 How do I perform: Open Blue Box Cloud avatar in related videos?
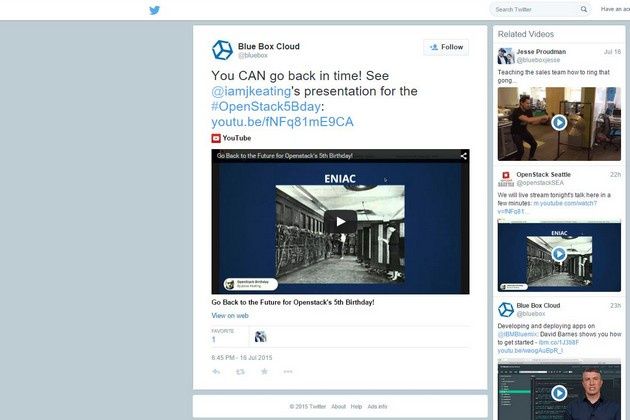(506, 310)
